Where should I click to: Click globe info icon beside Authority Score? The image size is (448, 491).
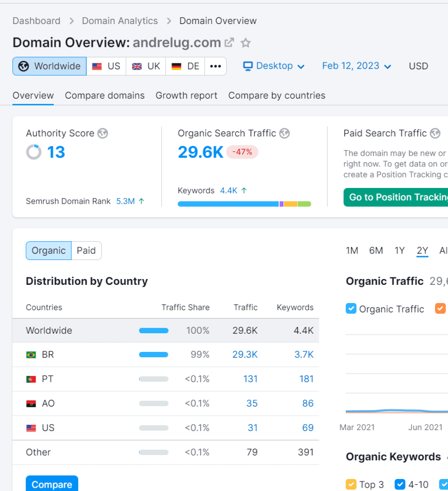click(x=103, y=133)
